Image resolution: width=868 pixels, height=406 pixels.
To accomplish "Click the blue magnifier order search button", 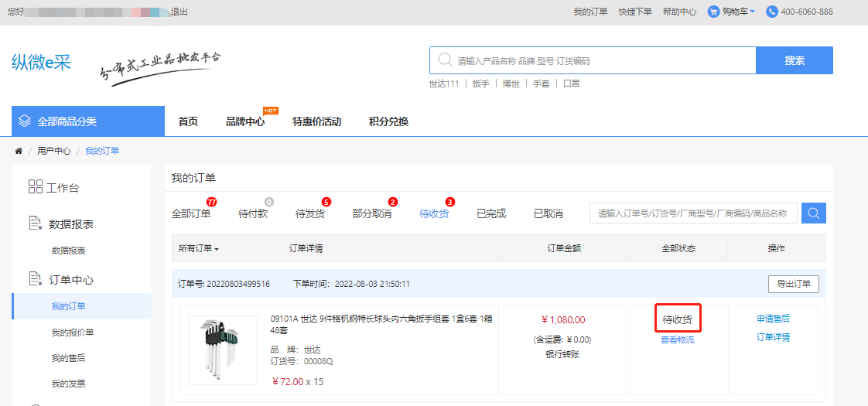I will click(813, 213).
